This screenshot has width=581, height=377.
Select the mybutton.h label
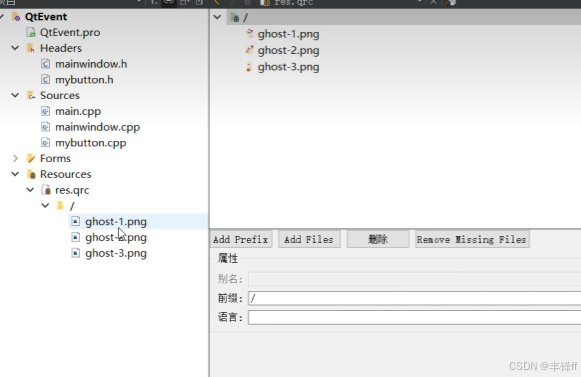[84, 80]
